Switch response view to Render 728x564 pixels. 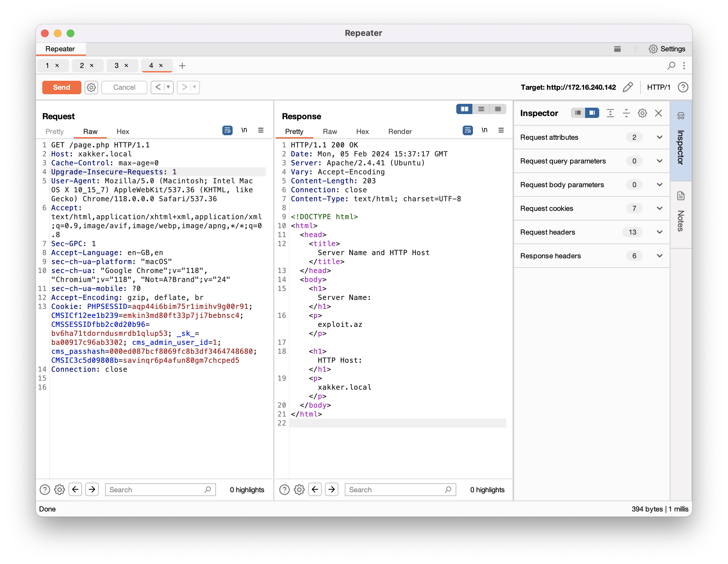(400, 131)
